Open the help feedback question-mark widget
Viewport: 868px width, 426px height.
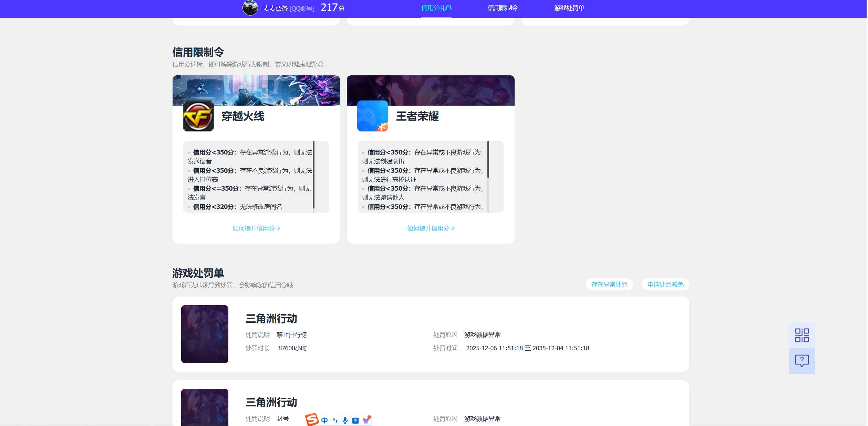802,361
